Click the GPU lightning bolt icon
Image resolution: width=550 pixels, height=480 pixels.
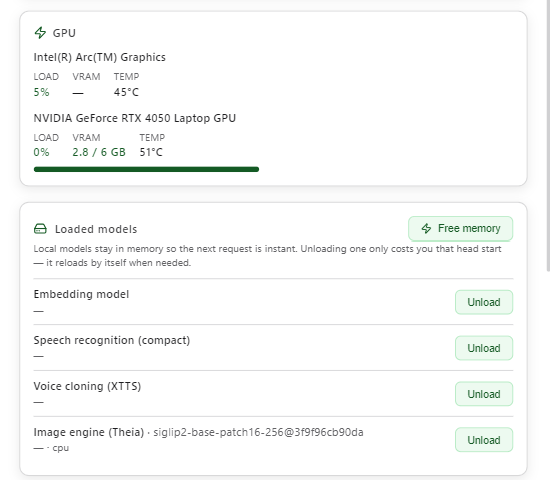pos(40,33)
